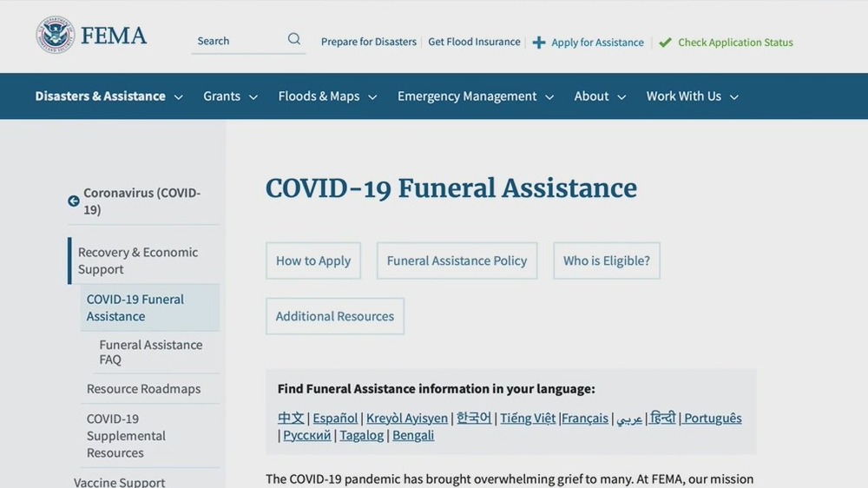Expand chevron next to Emergency Management
This screenshot has width=868, height=488.
549,97
